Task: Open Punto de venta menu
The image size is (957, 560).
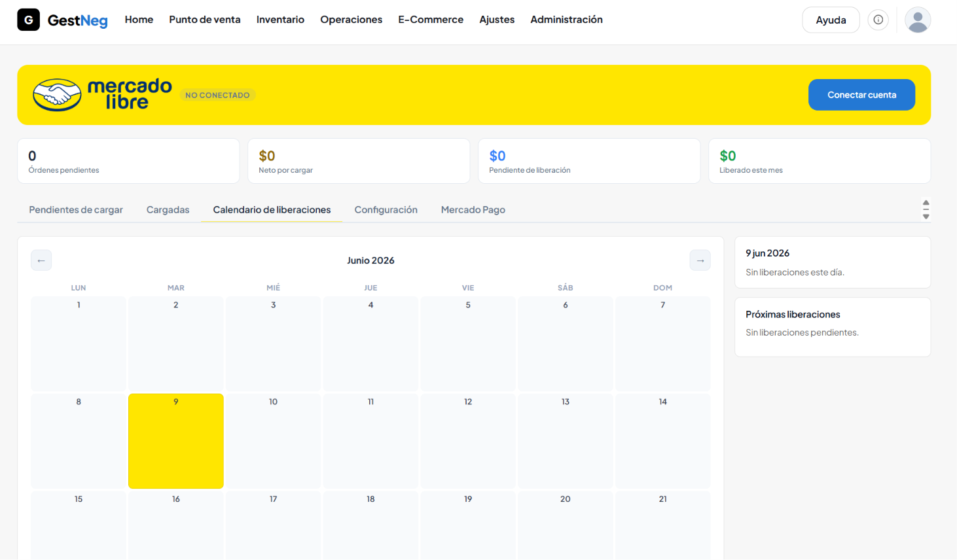Action: click(205, 20)
